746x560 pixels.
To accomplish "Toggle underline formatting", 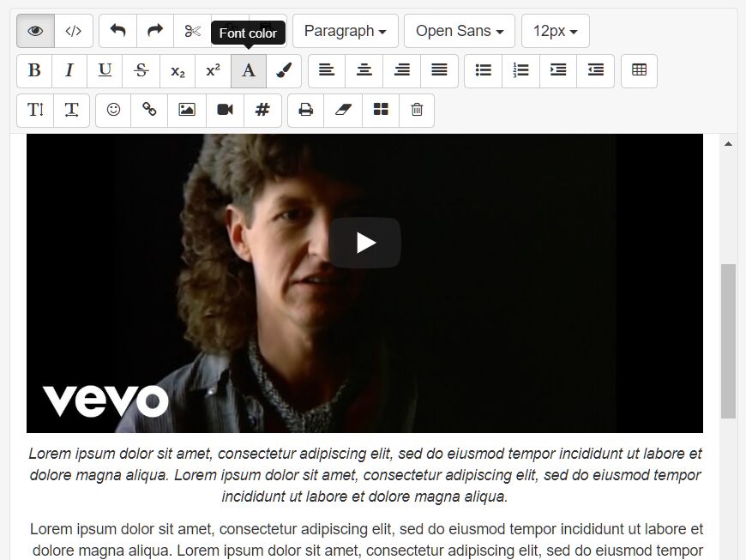I will 105,70.
